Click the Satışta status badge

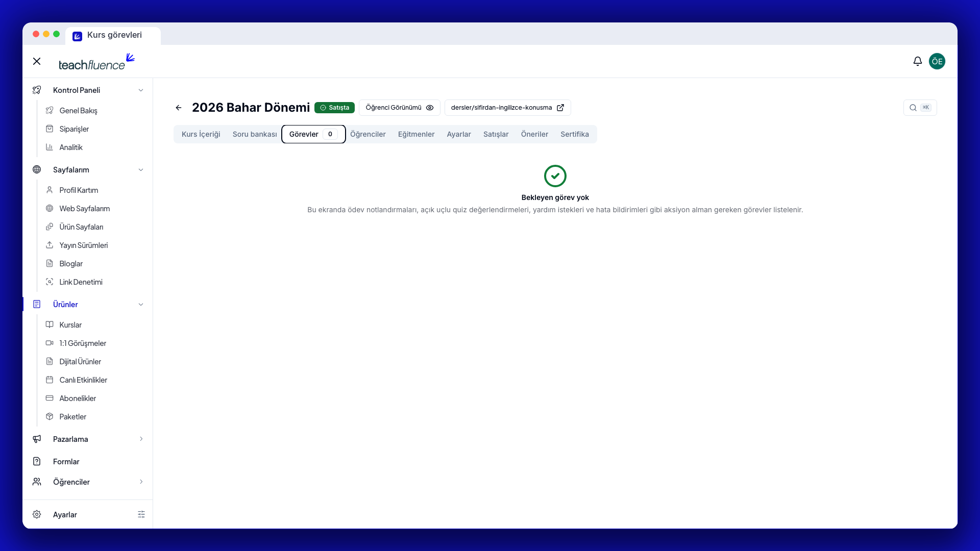[334, 108]
